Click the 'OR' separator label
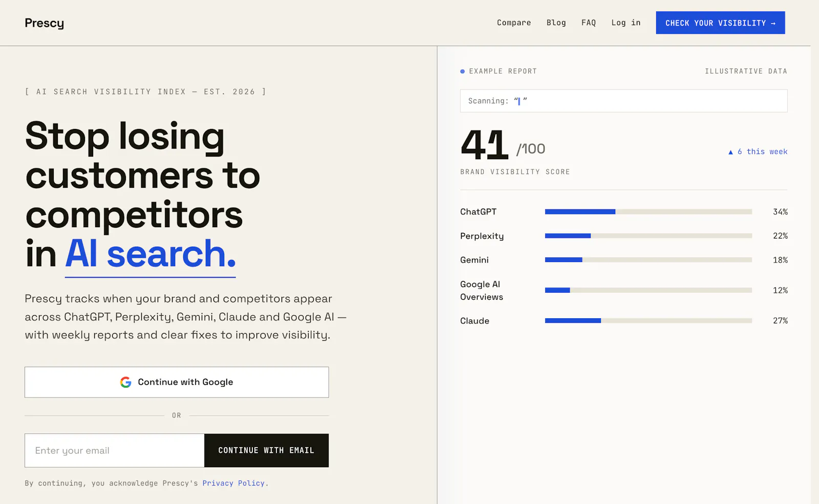 pyautogui.click(x=177, y=415)
